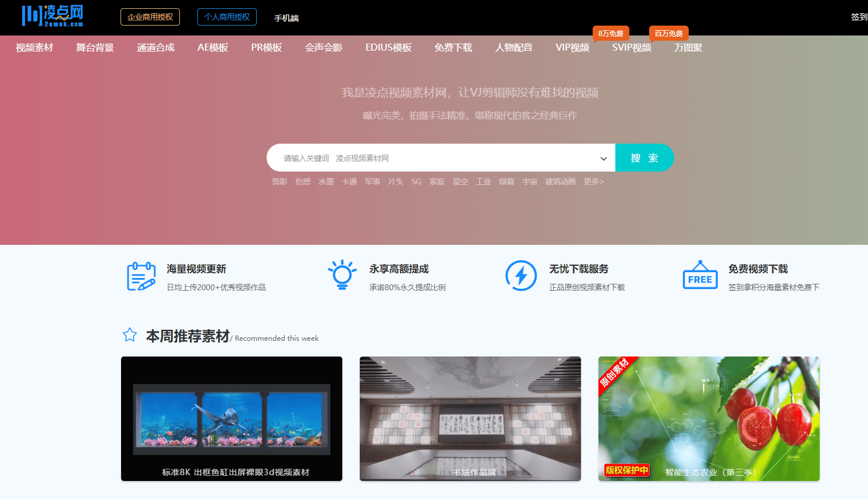Screen dimensions: 868x499
Task: Click the 本周推荐素材 section title
Action: pos(187,336)
